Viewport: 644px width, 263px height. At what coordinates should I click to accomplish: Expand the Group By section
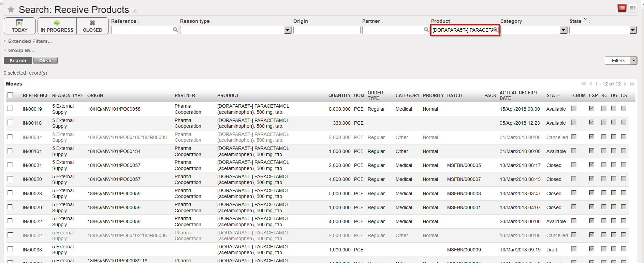point(21,50)
